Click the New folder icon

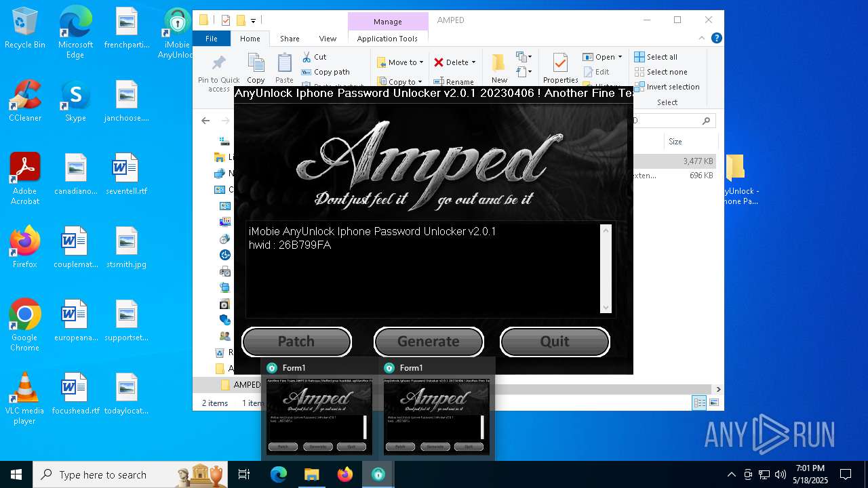tap(499, 63)
